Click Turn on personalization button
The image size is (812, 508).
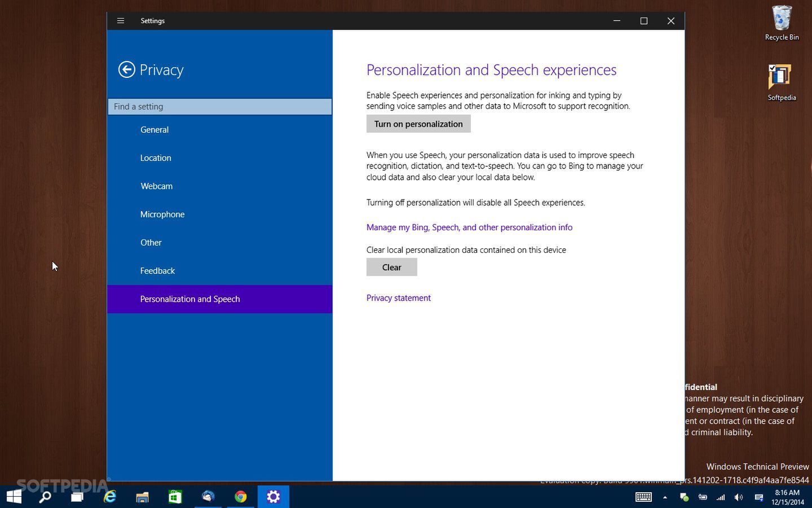pos(418,124)
